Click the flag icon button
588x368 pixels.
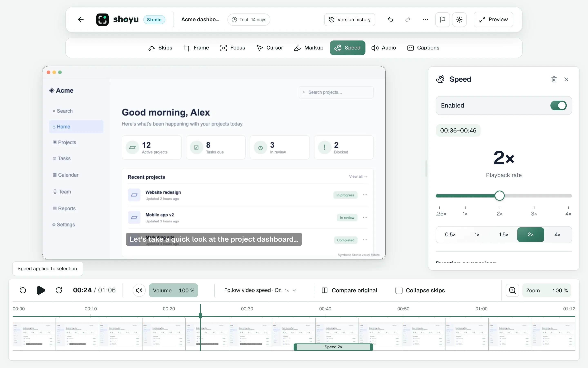pos(442,19)
